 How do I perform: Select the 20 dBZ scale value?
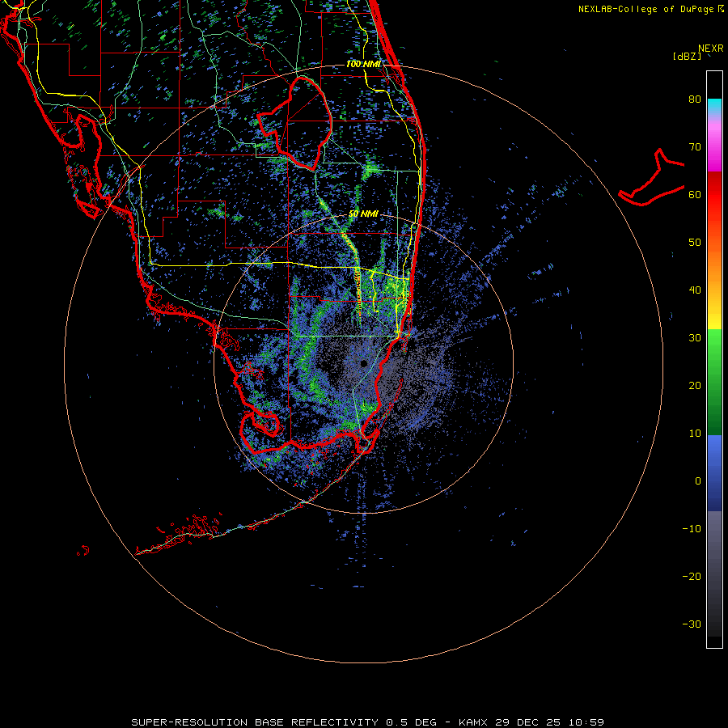point(695,386)
